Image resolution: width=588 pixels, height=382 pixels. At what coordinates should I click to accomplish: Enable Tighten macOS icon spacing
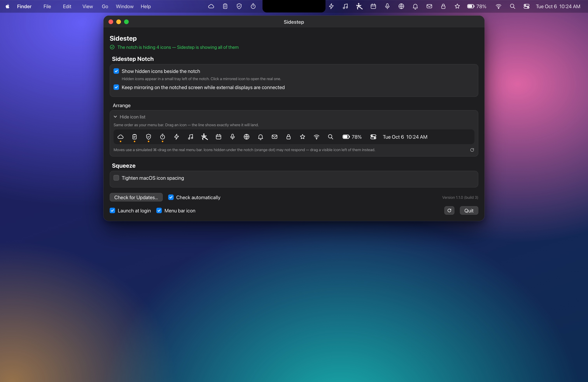click(x=116, y=178)
